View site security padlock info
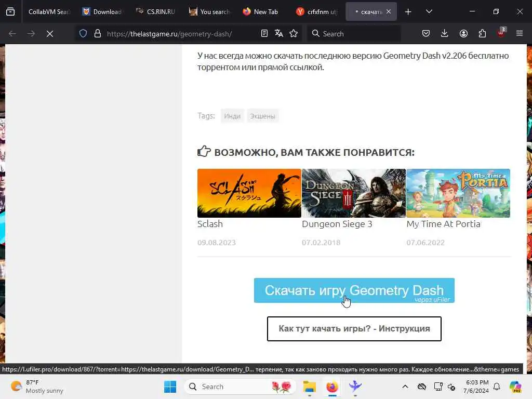 [x=97, y=34]
